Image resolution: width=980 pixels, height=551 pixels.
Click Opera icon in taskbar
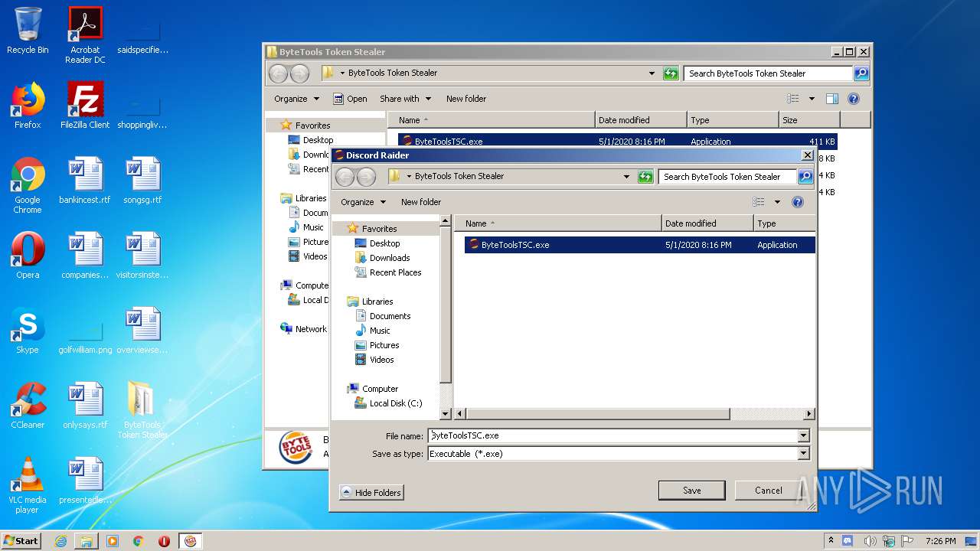click(x=164, y=541)
